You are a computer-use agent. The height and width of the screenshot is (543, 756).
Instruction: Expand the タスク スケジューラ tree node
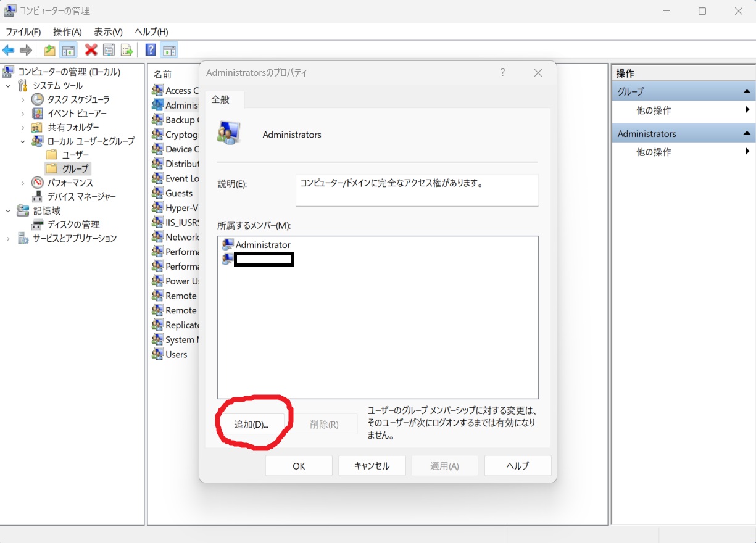[23, 99]
